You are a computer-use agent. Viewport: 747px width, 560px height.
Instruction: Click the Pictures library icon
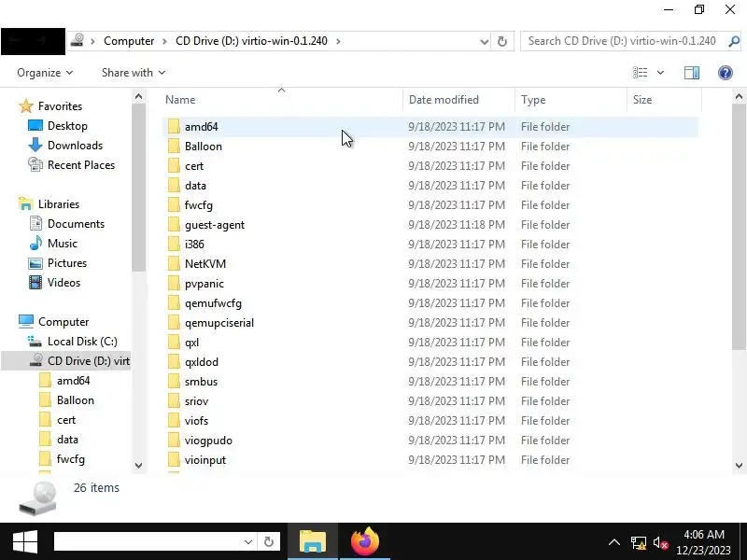point(35,263)
